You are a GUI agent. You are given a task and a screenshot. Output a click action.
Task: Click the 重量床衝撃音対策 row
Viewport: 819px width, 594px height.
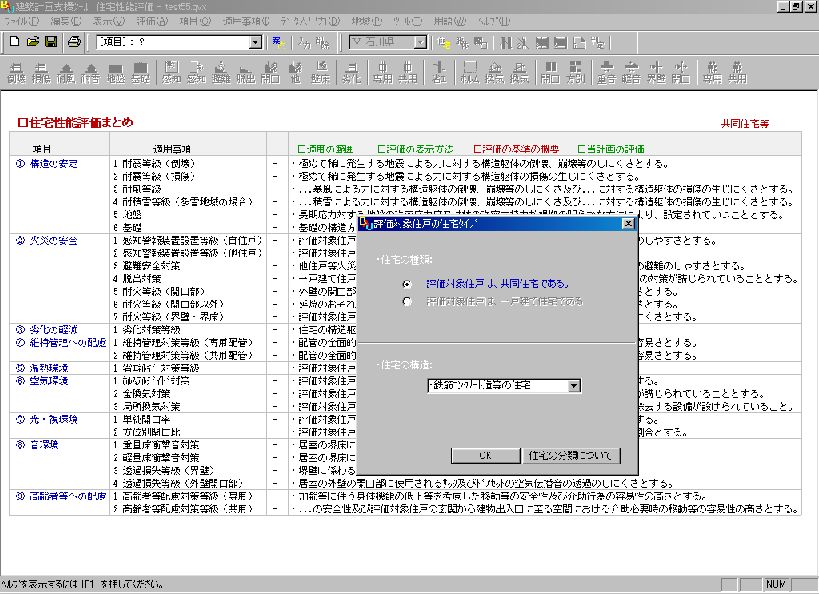pyautogui.click(x=156, y=445)
